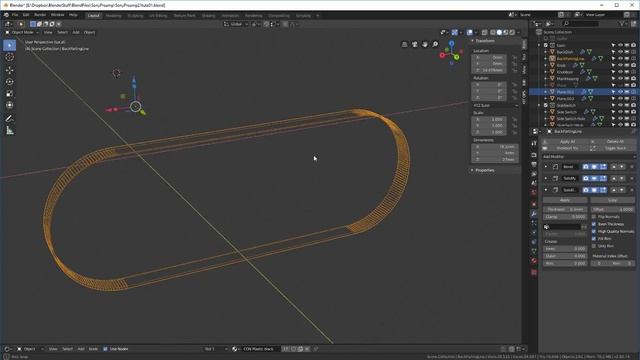Click the viewport pan hand icon
The width and height of the screenshot is (640, 360).
click(425, 44)
